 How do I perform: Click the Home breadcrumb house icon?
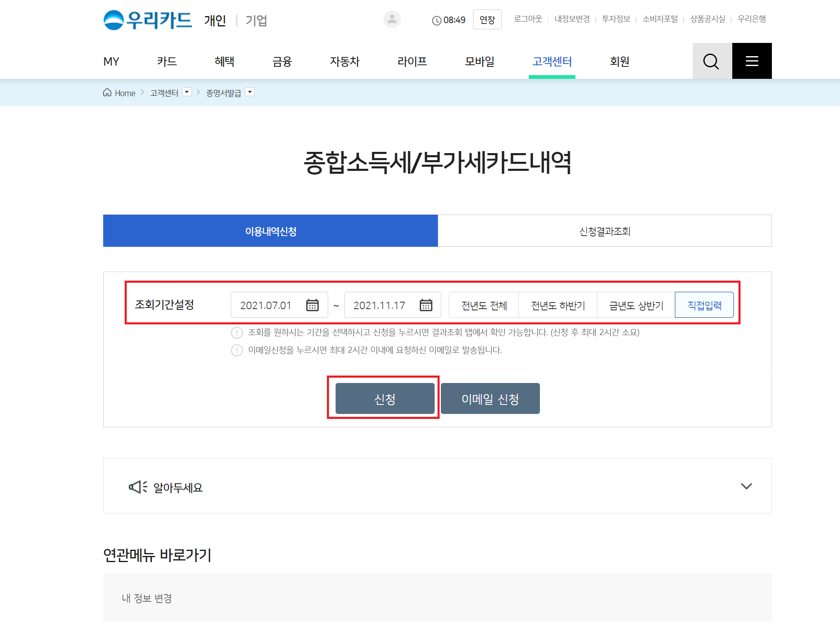pyautogui.click(x=107, y=92)
